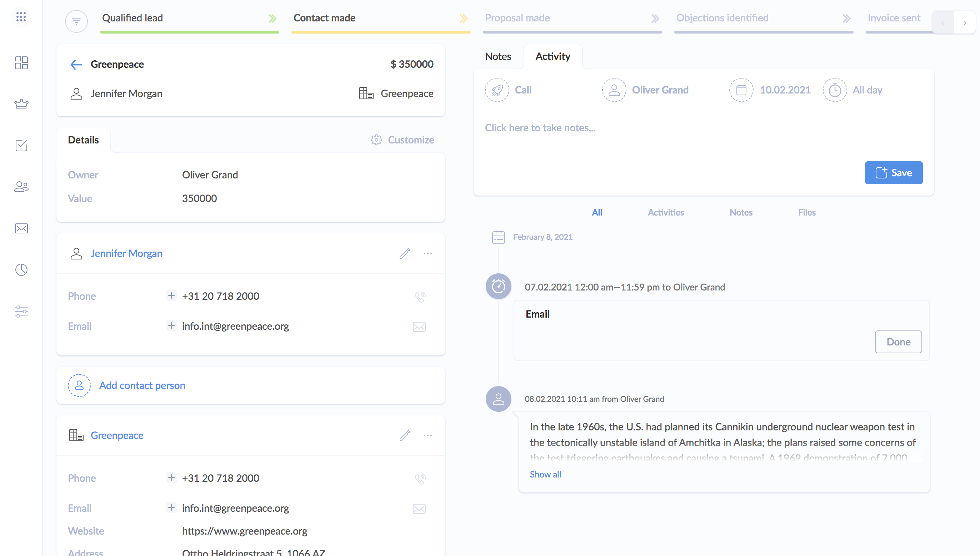Open the reports pie chart icon
980x556 pixels.
[21, 269]
